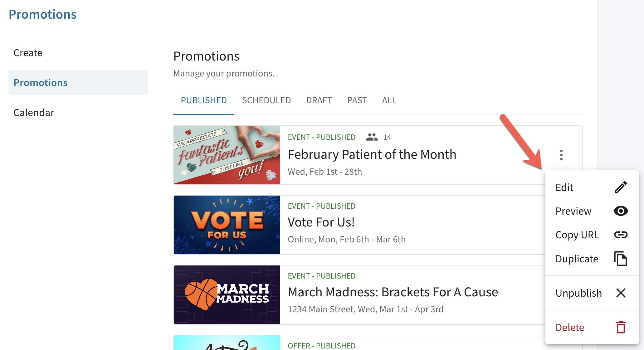Open March Madness: Brackets For A Cause
The width and height of the screenshot is (644, 350).
click(393, 292)
